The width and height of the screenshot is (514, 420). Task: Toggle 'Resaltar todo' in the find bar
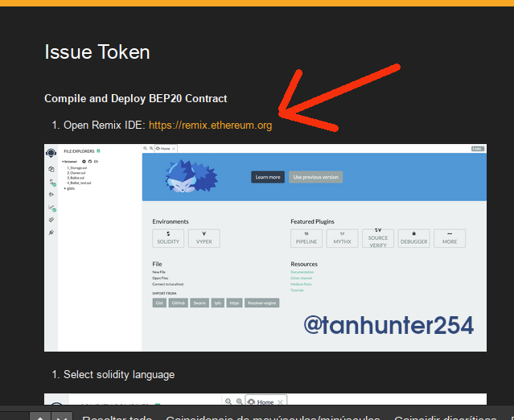[x=117, y=418]
